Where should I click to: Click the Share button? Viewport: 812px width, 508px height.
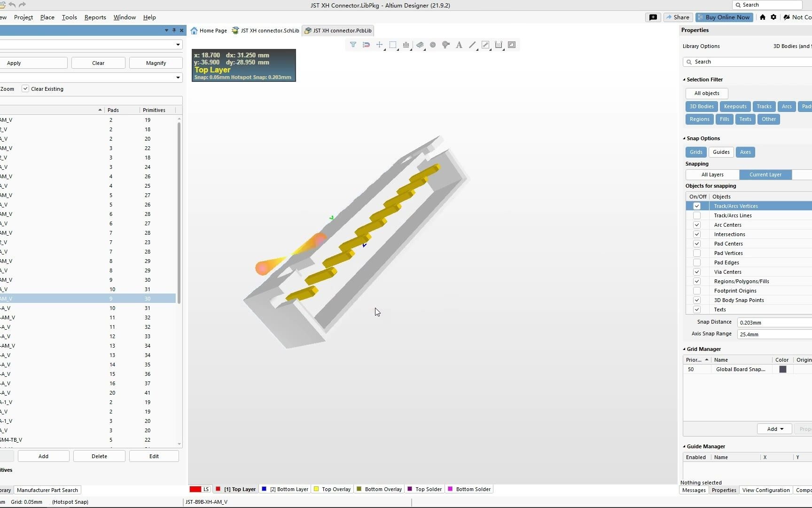coord(678,17)
